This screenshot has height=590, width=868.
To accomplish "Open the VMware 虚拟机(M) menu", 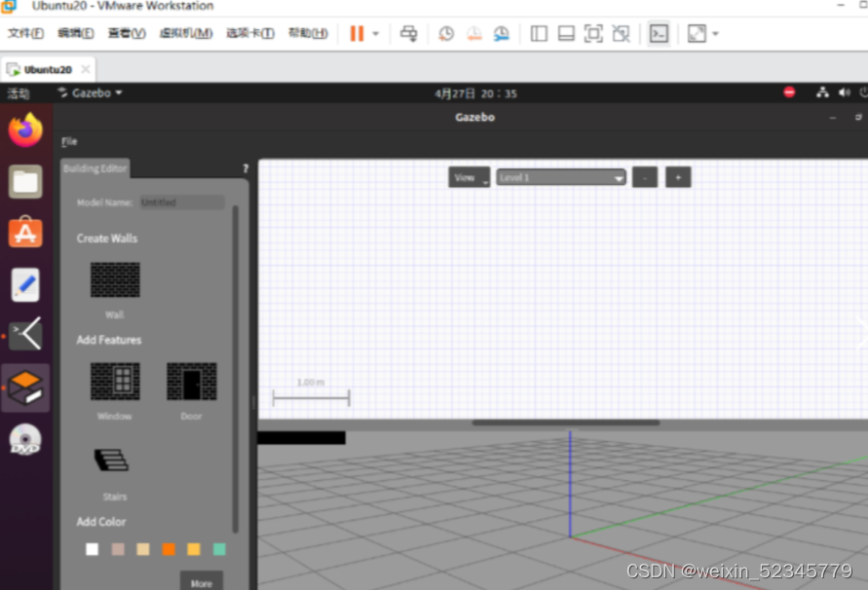I will 186,33.
